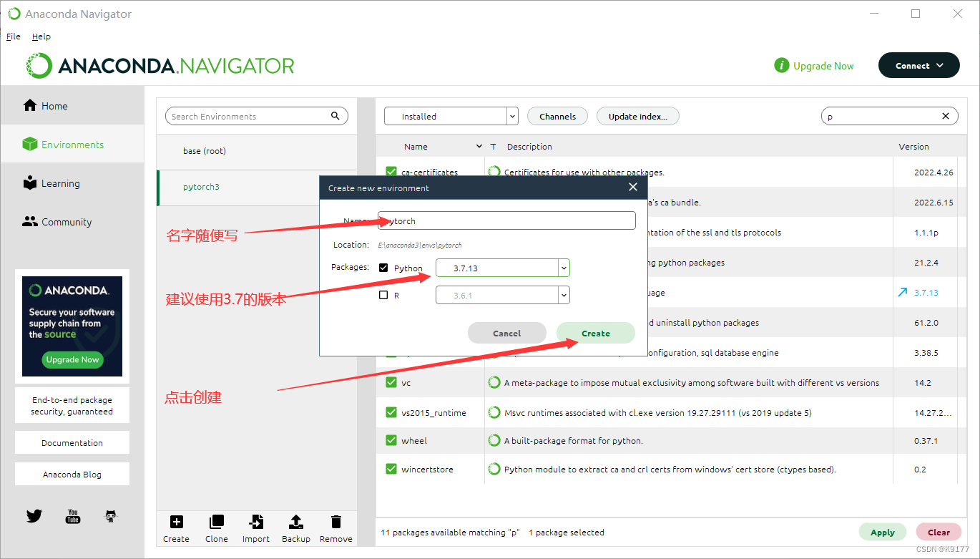Click the Anaconda Navigator logo
Image resolution: width=980 pixels, height=559 pixels.
[x=160, y=66]
